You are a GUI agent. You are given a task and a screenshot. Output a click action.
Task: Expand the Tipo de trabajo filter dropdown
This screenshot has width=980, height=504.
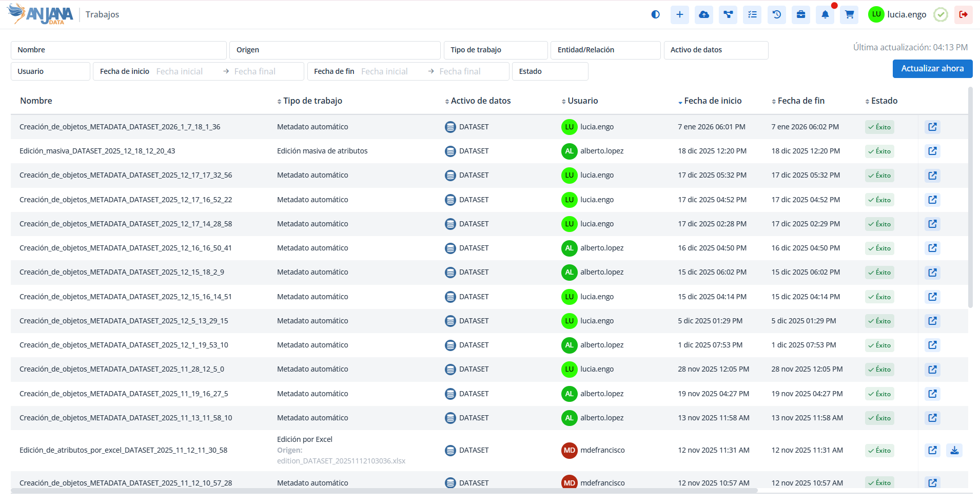tap(495, 50)
